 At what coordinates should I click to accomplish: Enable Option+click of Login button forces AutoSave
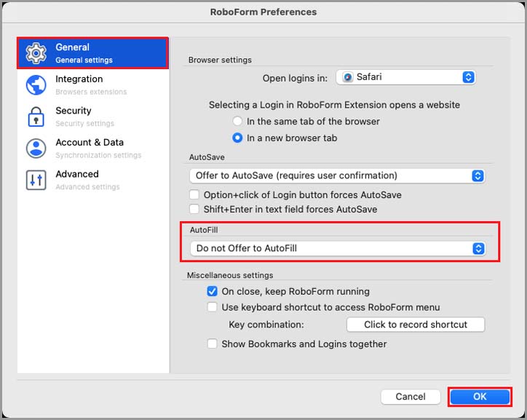click(x=194, y=194)
